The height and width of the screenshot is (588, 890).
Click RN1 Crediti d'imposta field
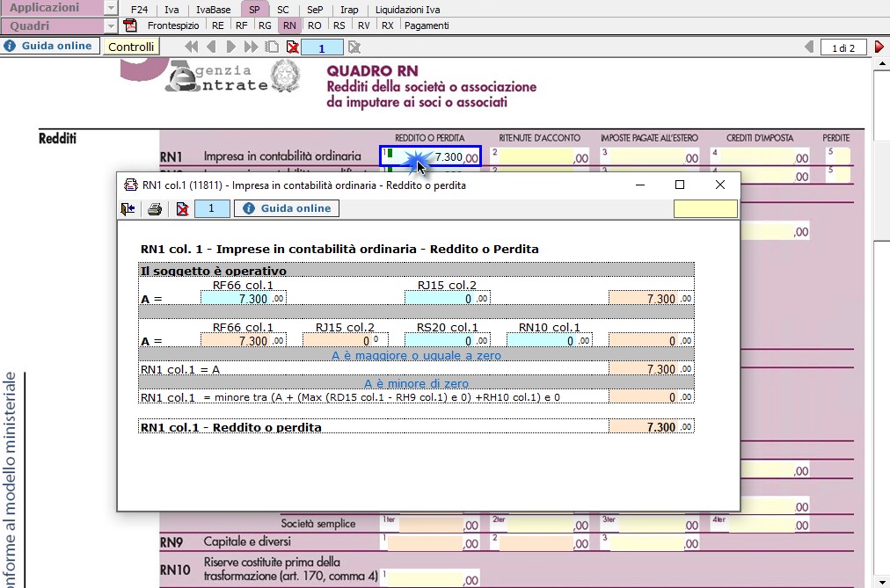click(x=761, y=156)
